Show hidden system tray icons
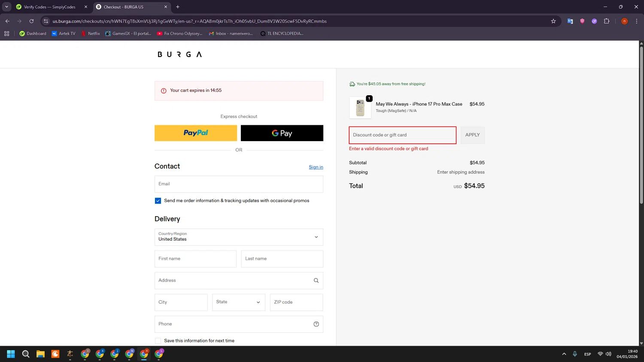 564,354
